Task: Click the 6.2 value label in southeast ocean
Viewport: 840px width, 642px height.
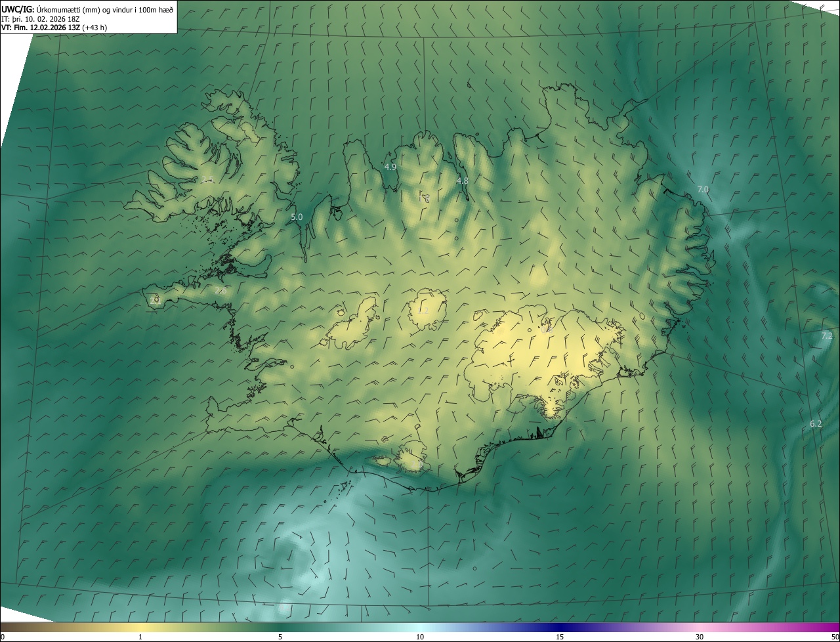Action: pyautogui.click(x=816, y=424)
